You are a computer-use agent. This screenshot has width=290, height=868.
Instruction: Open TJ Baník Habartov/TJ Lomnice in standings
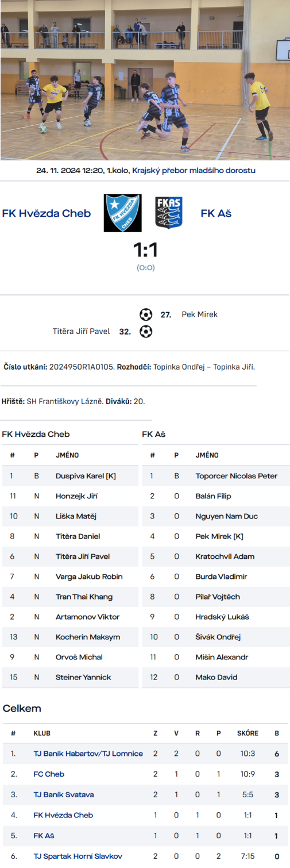point(88,753)
